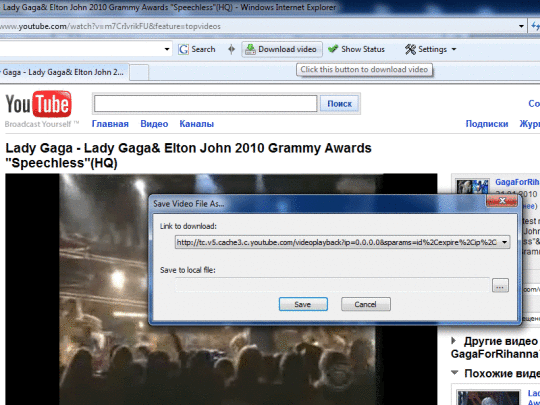Focus the YouTube search input field

pyautogui.click(x=206, y=103)
